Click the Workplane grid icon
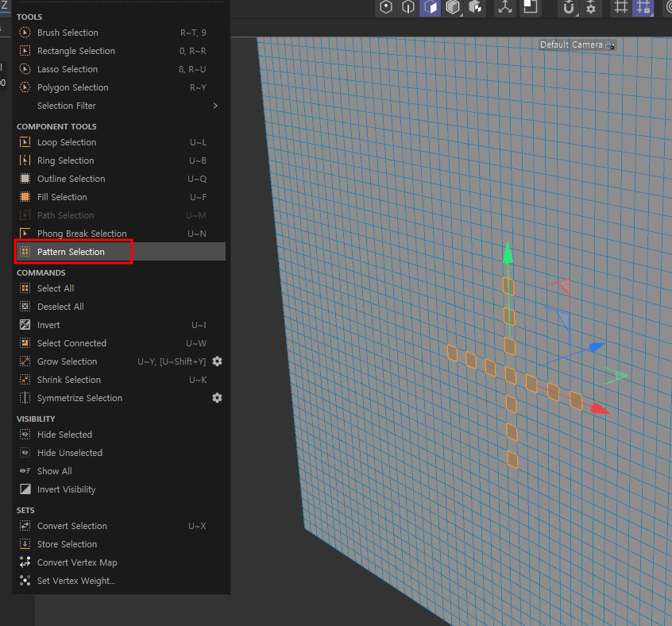The height and width of the screenshot is (626, 672). click(620, 7)
